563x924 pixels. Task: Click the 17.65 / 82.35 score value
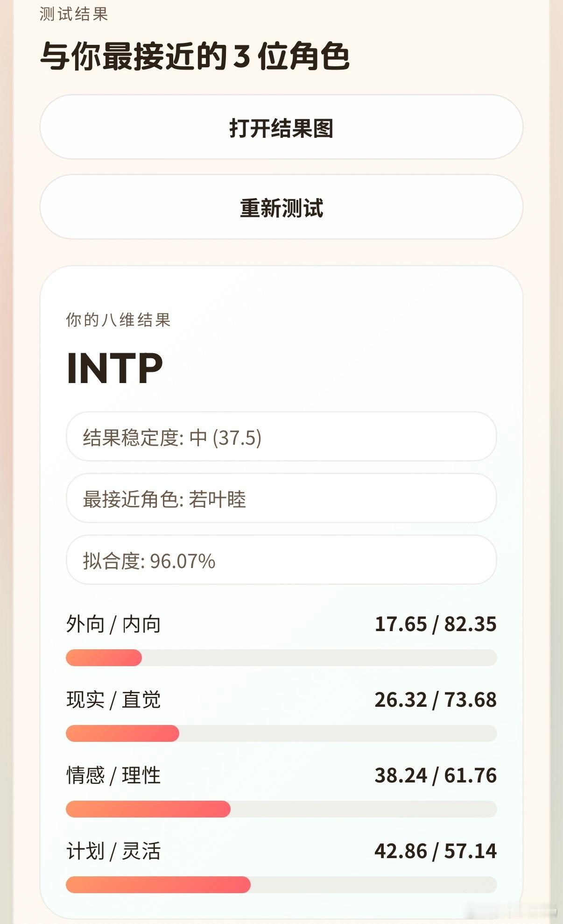[x=436, y=624]
